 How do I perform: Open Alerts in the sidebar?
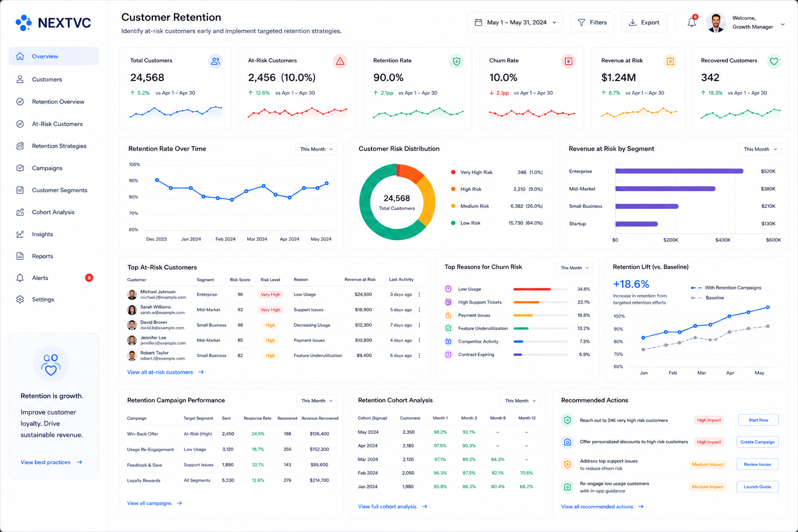pos(54,278)
